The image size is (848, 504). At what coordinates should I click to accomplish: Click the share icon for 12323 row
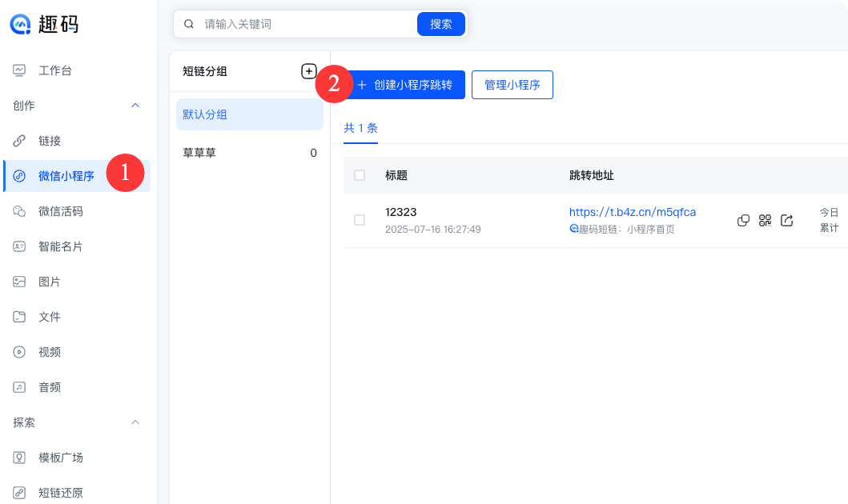coord(787,220)
